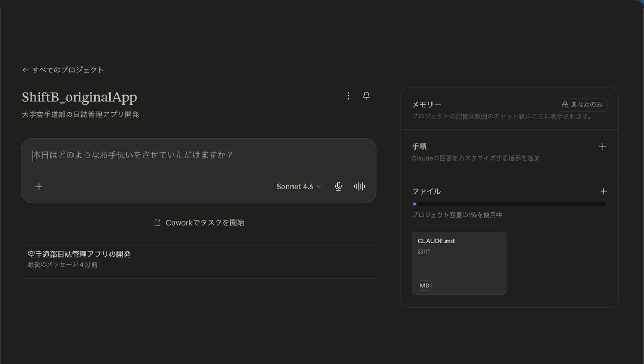The height and width of the screenshot is (364, 644).
Task: Click the project capacity progress bar
Action: [x=509, y=204]
